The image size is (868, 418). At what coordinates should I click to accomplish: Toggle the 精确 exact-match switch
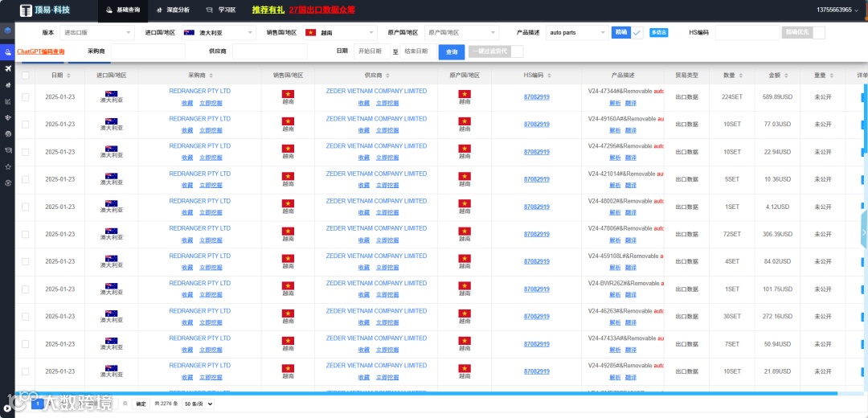(628, 33)
